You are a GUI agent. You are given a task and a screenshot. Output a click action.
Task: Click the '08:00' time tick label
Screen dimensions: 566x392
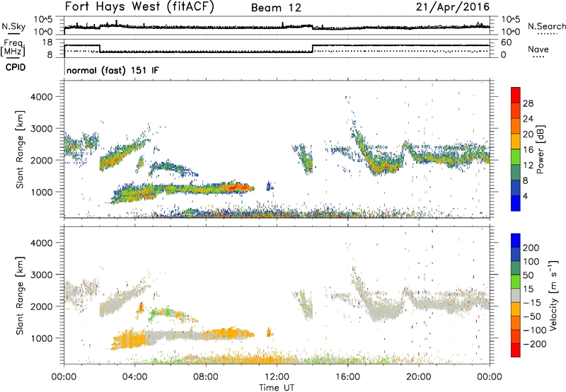click(206, 377)
